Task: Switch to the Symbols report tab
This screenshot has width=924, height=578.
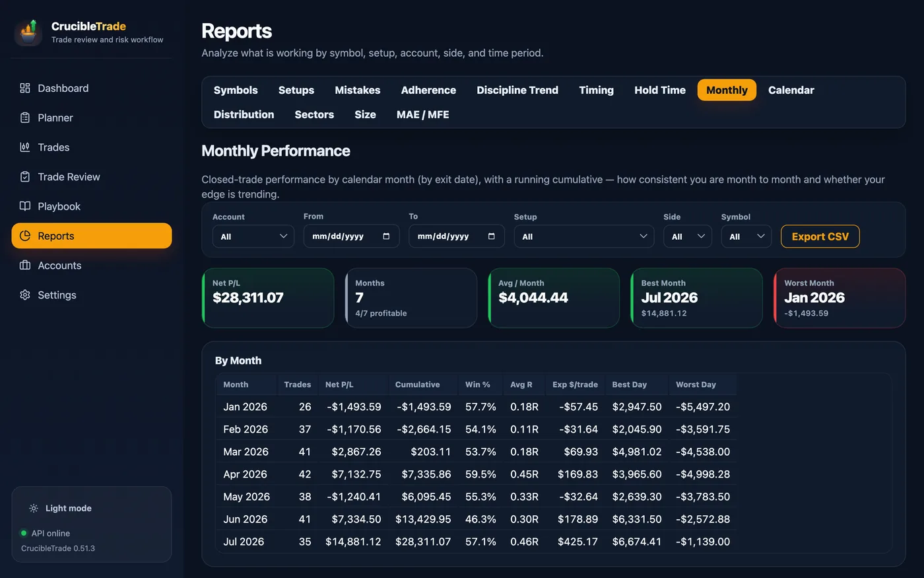Action: [236, 90]
